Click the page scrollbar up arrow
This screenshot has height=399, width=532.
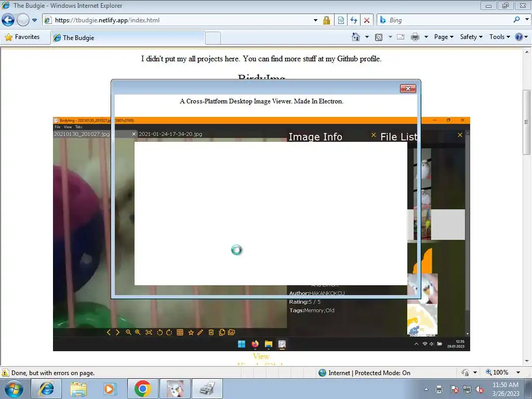tap(527, 52)
